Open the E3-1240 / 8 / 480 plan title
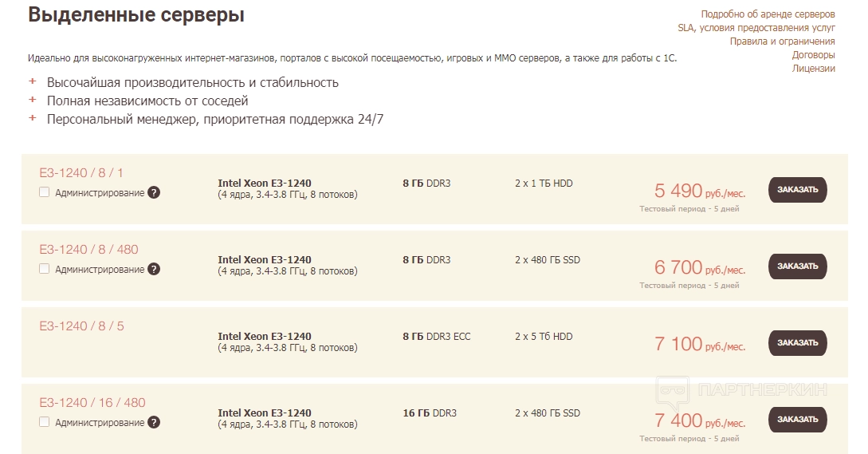 [x=88, y=250]
